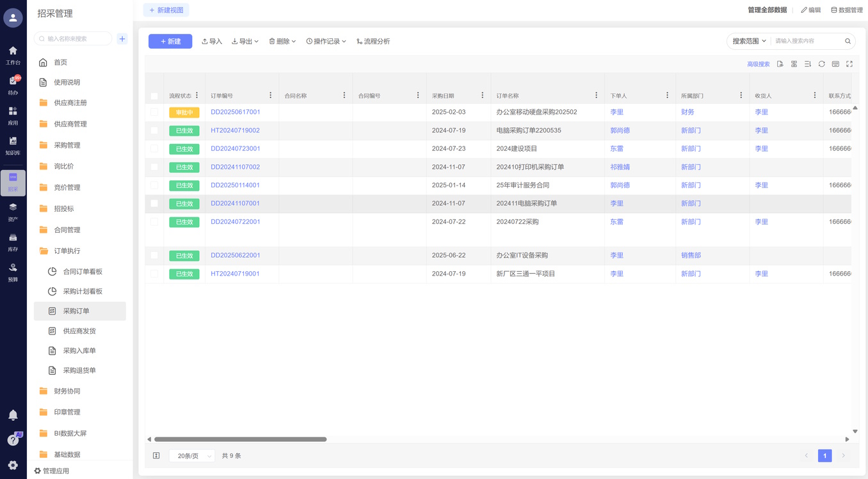
Task: Check the row for HT20240719001
Action: click(154, 274)
